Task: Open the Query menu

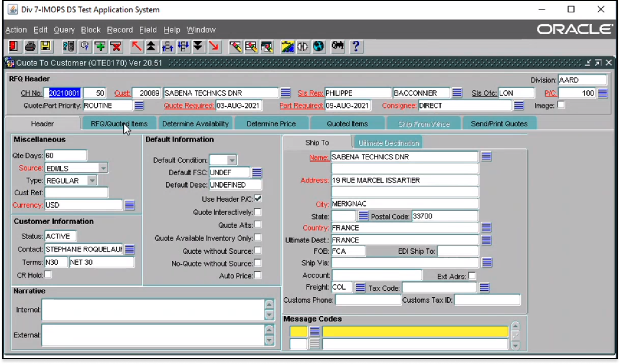Action: click(x=64, y=30)
